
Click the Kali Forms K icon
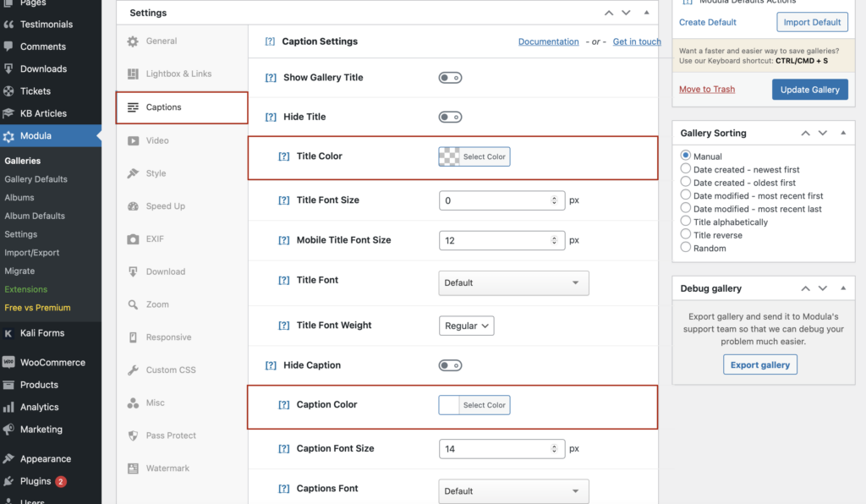tap(8, 333)
